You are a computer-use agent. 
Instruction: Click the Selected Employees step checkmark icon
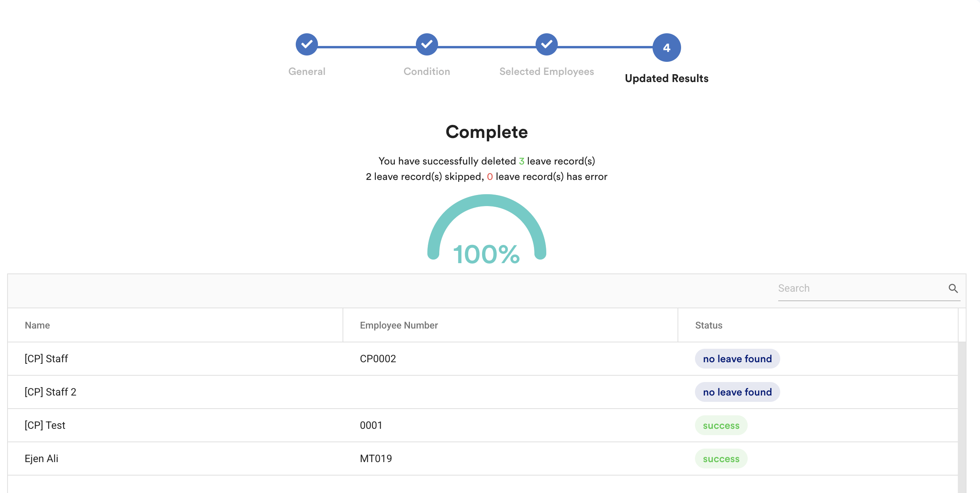(x=546, y=44)
